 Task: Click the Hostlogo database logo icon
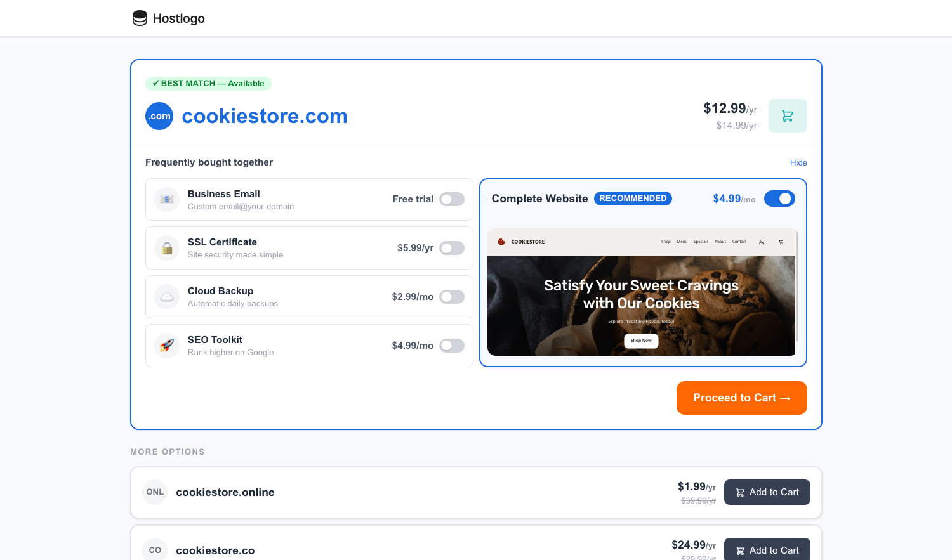coord(140,18)
